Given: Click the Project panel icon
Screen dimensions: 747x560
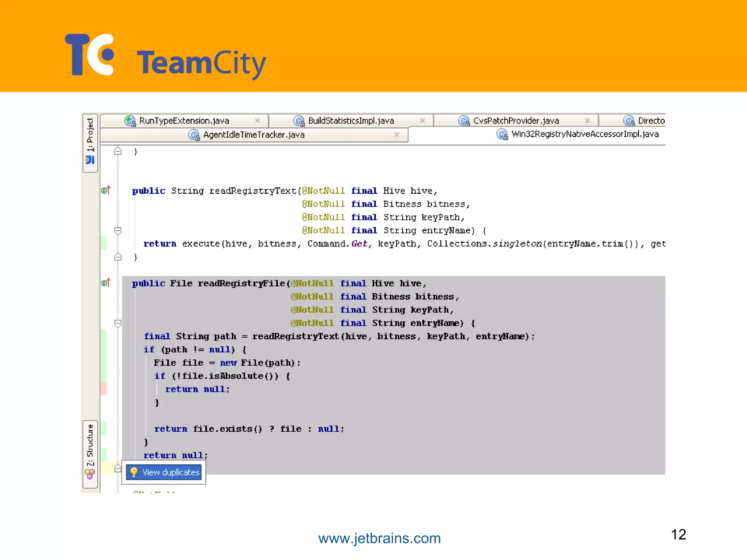Looking at the screenshot, I should point(90,160).
